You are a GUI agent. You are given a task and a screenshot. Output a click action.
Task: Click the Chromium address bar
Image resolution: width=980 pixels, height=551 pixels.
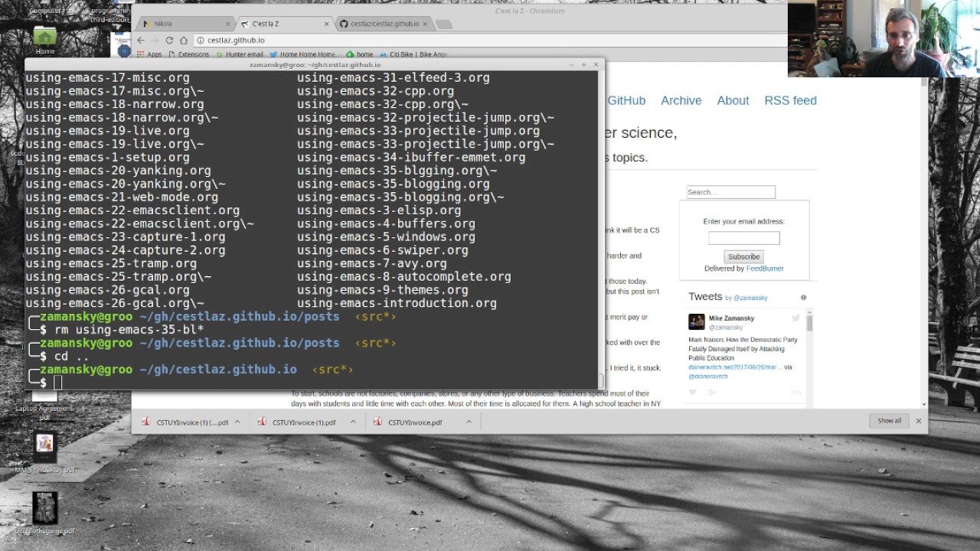[x=490, y=40]
